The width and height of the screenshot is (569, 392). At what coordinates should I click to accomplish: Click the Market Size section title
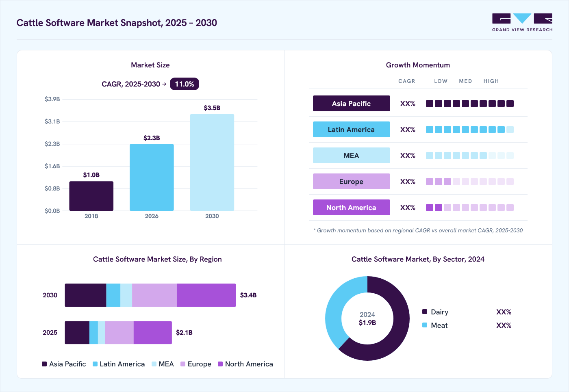point(150,65)
